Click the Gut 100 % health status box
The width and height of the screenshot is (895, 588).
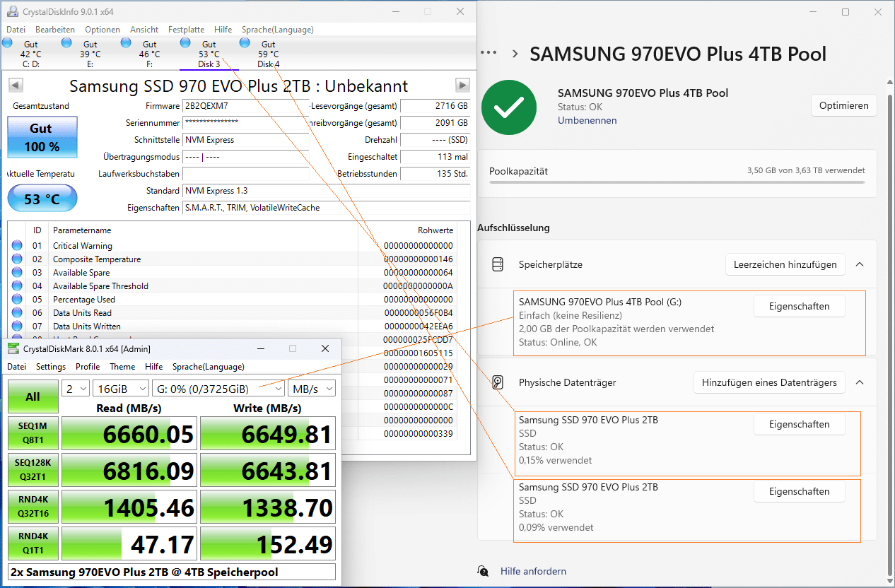coord(42,137)
